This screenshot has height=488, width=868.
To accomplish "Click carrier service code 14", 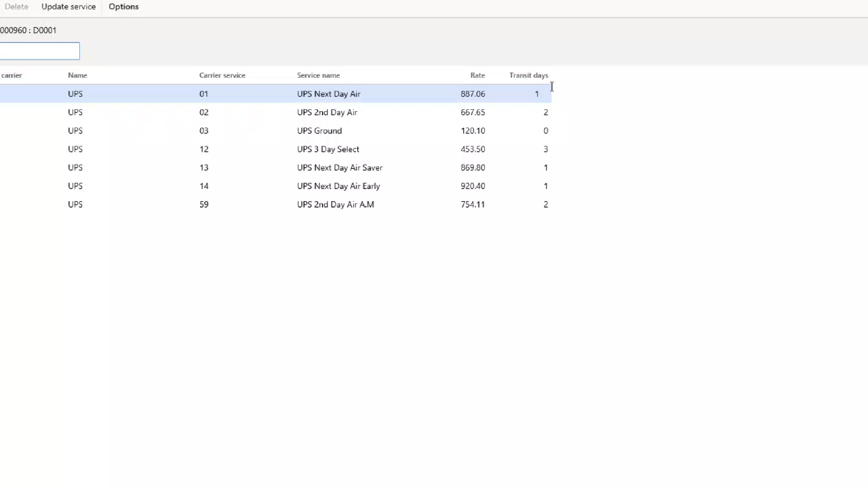I will [x=203, y=186].
